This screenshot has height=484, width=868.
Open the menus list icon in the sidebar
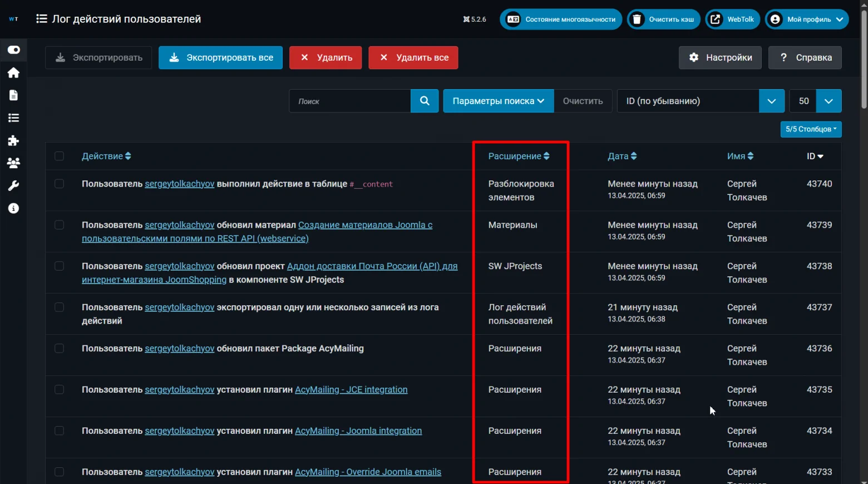[13, 118]
